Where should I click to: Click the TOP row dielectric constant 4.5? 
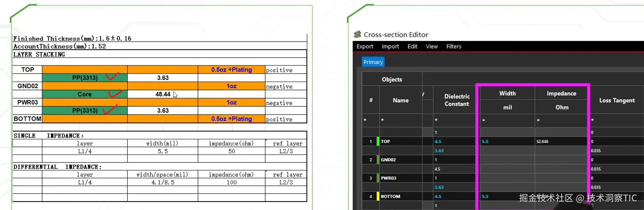(438, 141)
